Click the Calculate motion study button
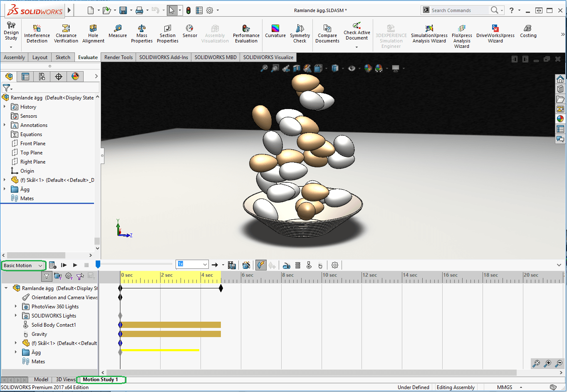Viewport: 567px width, 392px height. point(52,265)
